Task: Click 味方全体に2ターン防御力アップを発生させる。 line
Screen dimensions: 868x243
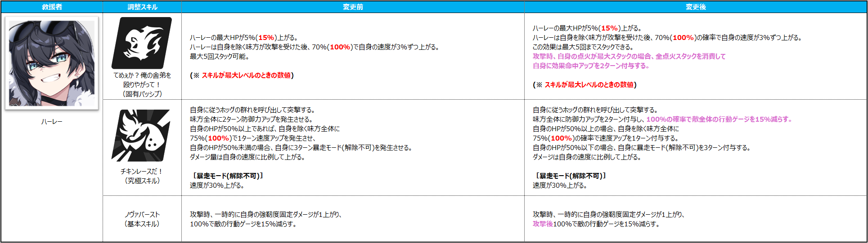Action: pyautogui.click(x=251, y=119)
